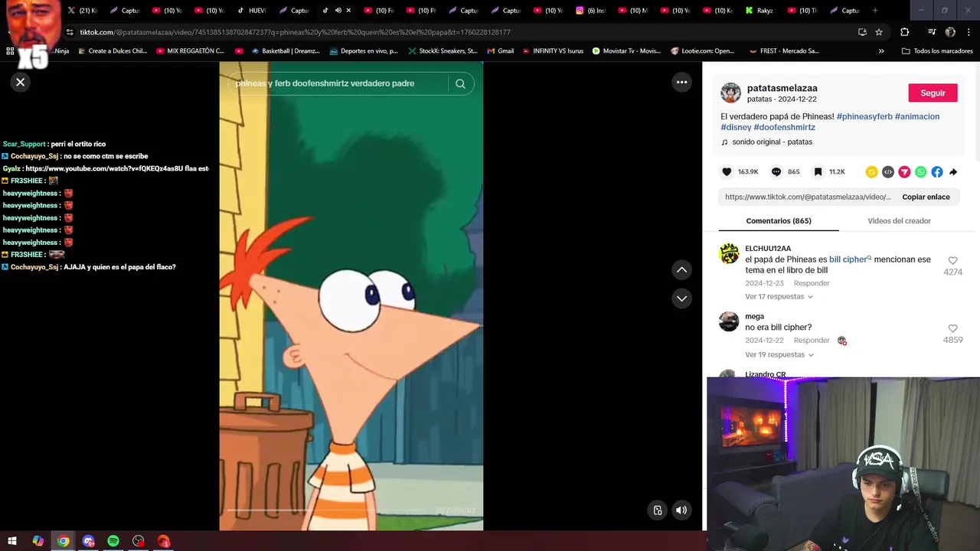Click the video share URL field
Screen dimensions: 980x551
point(808,197)
